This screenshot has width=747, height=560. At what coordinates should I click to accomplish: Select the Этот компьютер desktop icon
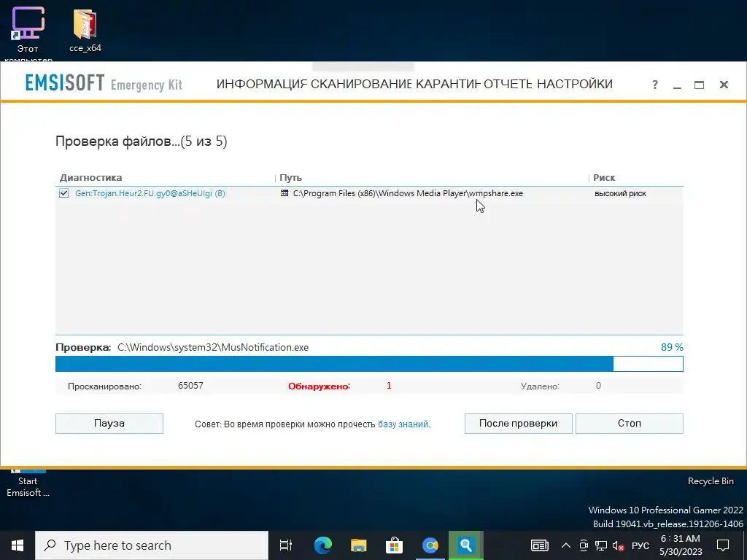(28, 34)
